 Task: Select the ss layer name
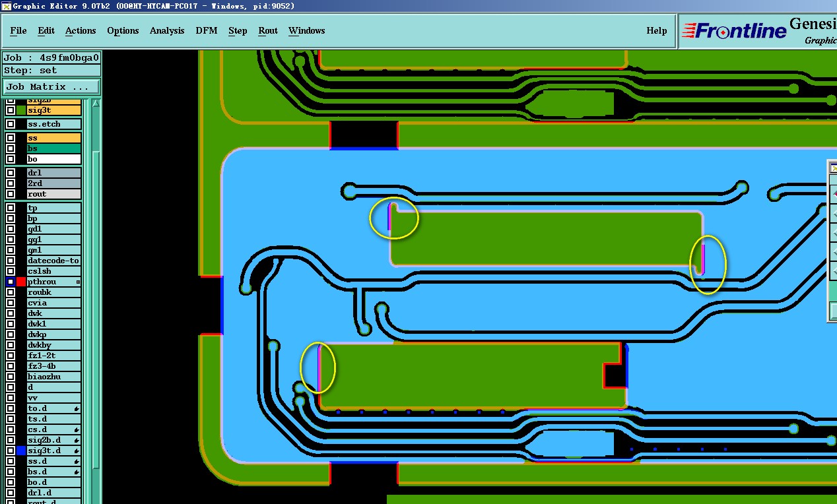pos(53,138)
